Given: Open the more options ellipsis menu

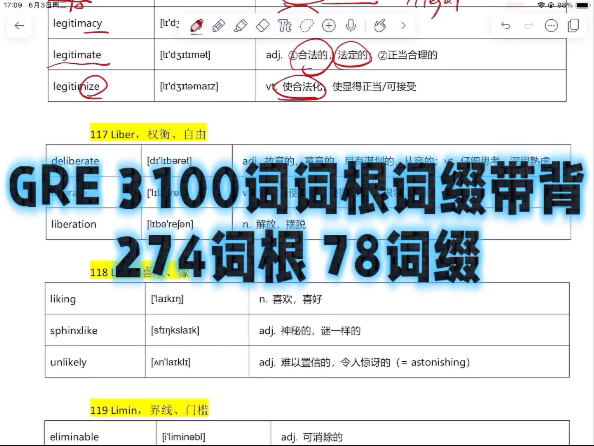Looking at the screenshot, I should [551, 26].
